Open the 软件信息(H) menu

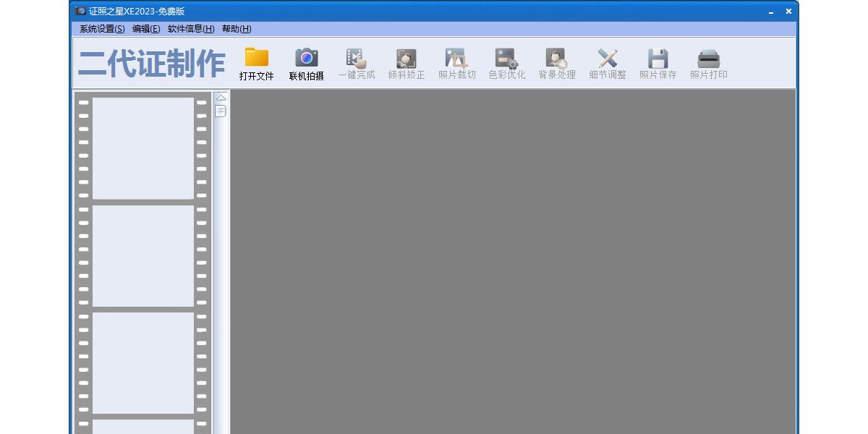click(191, 29)
